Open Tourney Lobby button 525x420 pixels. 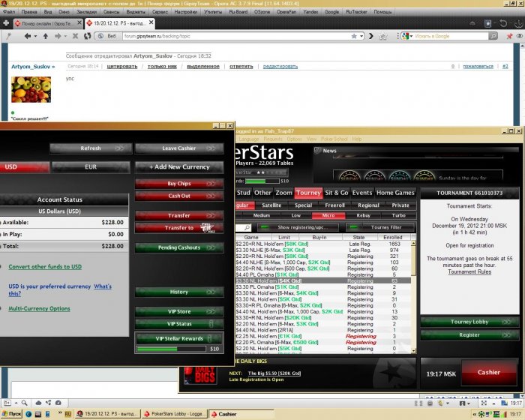click(469, 322)
